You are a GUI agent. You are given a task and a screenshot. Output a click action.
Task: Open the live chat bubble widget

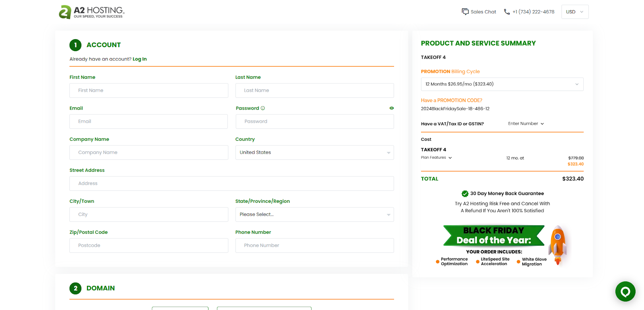(x=625, y=291)
